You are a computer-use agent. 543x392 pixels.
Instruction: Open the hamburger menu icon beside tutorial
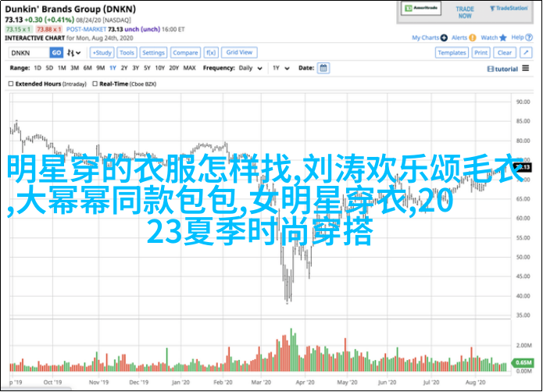pyautogui.click(x=526, y=68)
